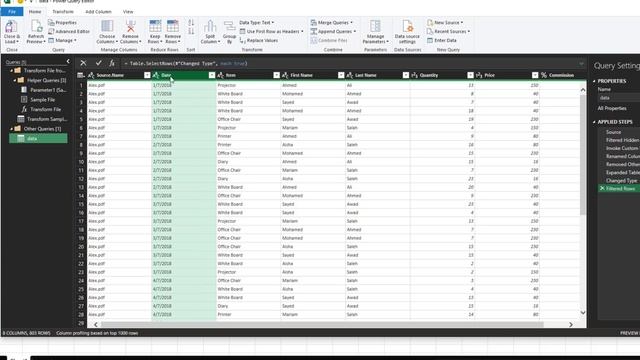This screenshot has height=360, width=640.
Task: Click the Keep Rows icon
Action: pyautogui.click(x=155, y=26)
